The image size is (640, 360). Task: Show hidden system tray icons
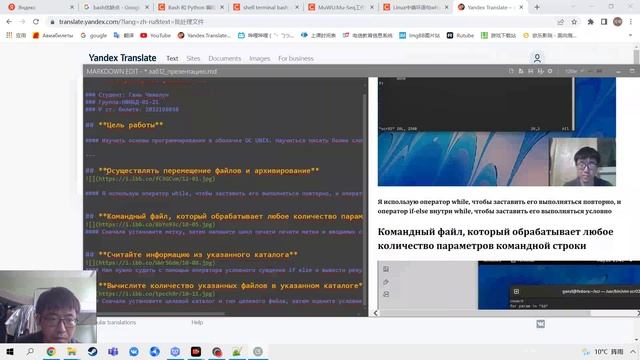(x=633, y=351)
